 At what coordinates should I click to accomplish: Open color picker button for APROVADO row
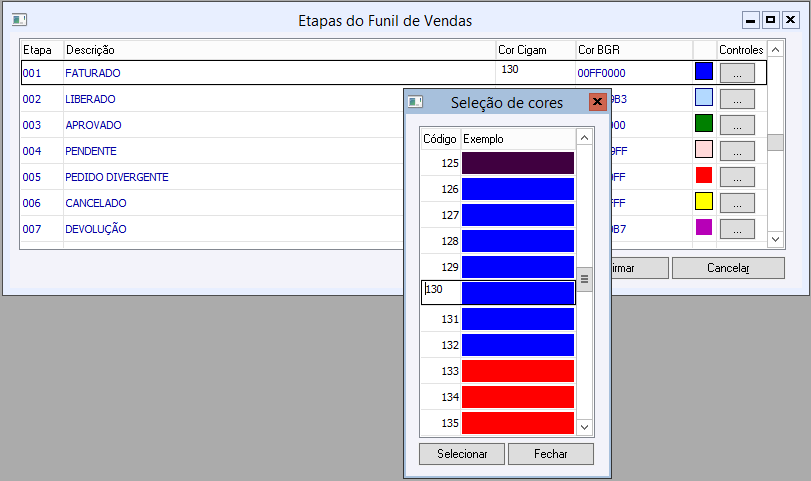(x=737, y=125)
